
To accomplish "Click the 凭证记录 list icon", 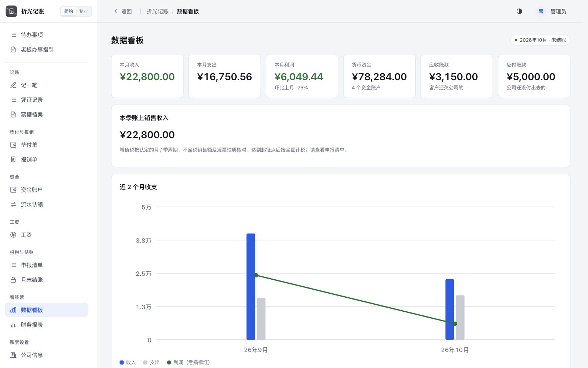I will click(13, 100).
